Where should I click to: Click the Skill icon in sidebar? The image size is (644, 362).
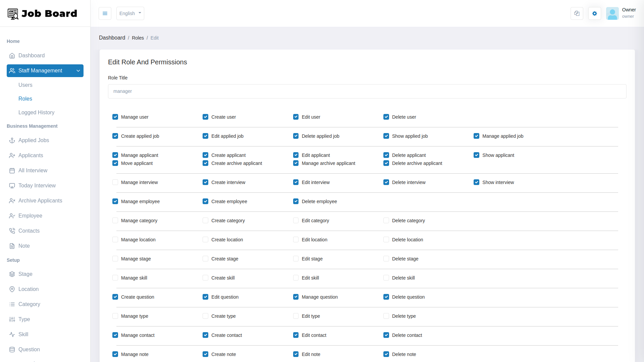pos(12,334)
